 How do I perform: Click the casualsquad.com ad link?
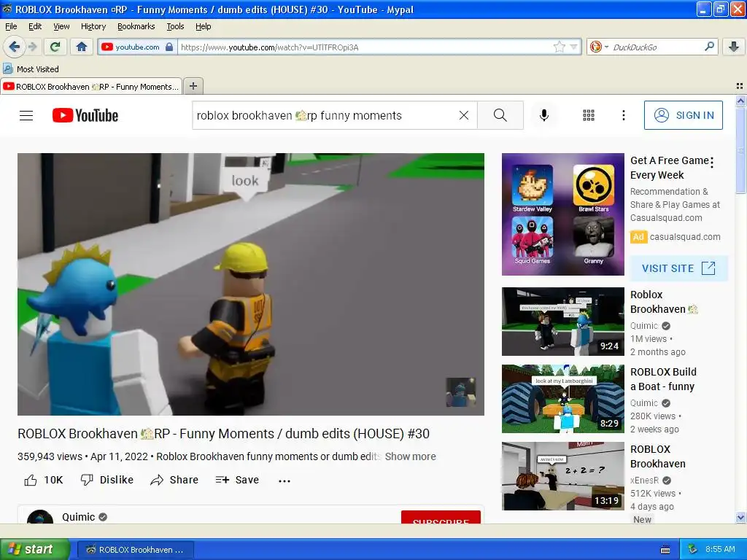pyautogui.click(x=684, y=237)
